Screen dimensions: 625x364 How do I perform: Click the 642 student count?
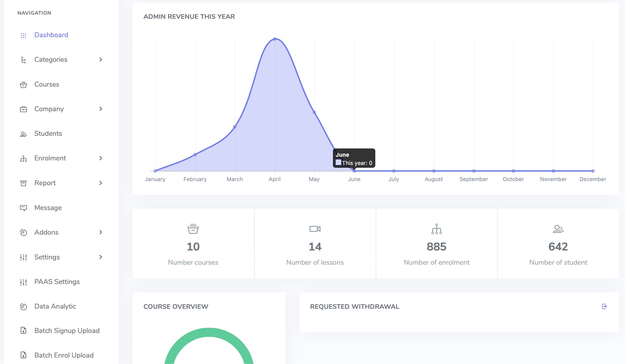point(558,247)
